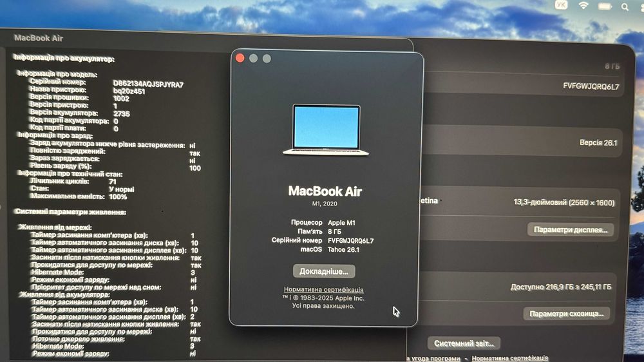Click Повністю заряджений row
Image resolution: width=644 pixels, height=362 pixels.
(115, 151)
